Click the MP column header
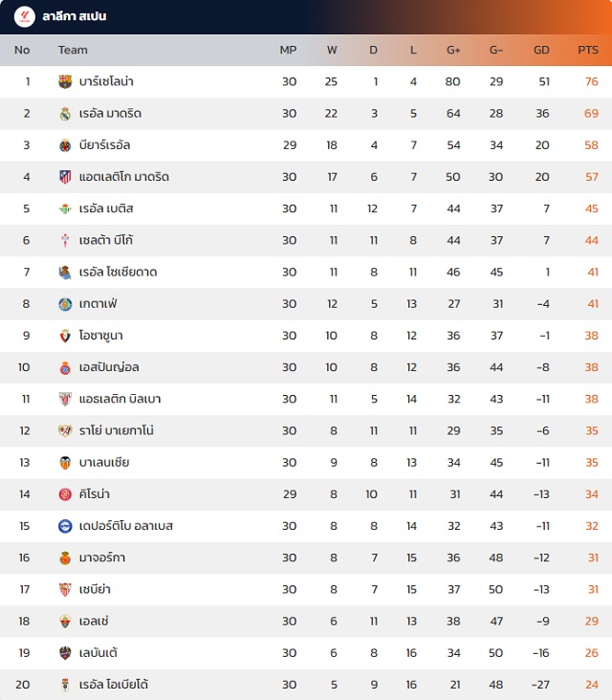This screenshot has width=612, height=700. pos(288,50)
